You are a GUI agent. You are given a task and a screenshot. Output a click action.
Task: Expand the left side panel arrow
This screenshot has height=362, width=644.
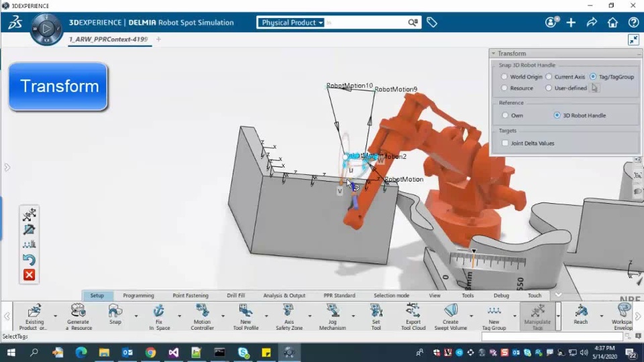coord(7,167)
